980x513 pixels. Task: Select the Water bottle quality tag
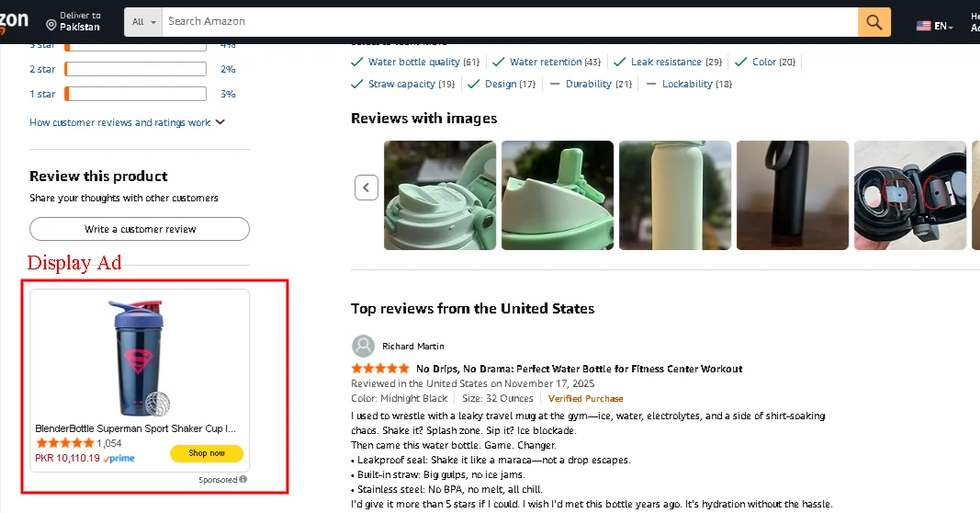(415, 62)
